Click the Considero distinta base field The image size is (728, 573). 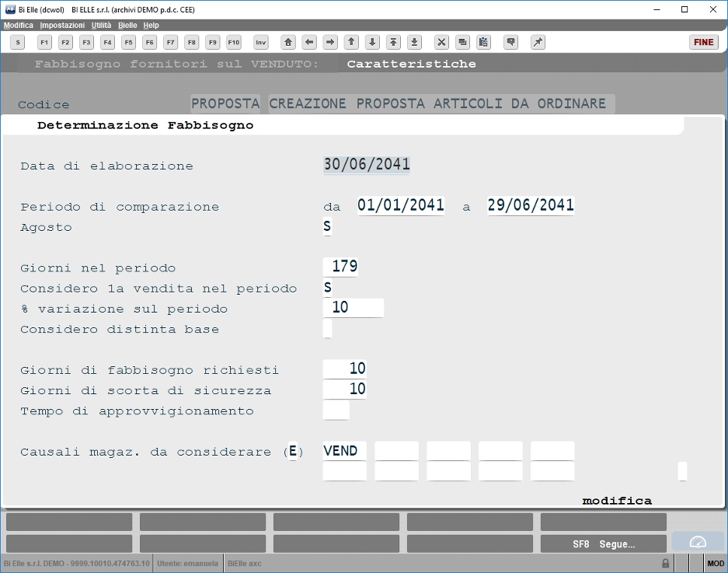[327, 329]
